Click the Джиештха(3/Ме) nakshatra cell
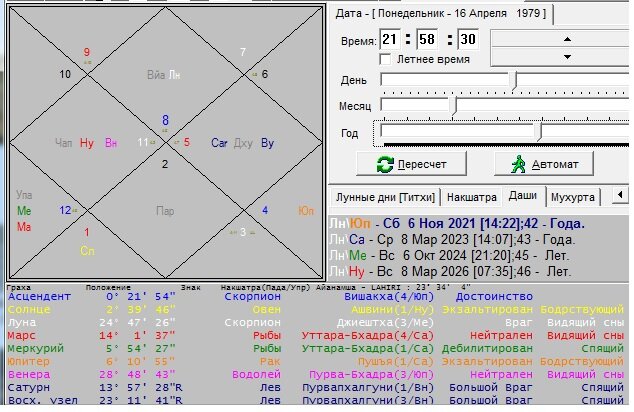The height and width of the screenshot is (412, 634). point(385,322)
